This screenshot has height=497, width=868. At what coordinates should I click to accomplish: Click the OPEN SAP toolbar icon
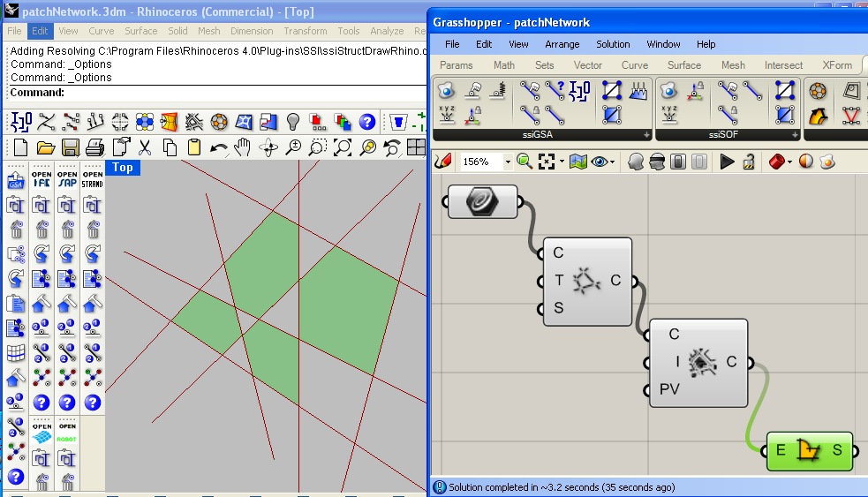[67, 179]
